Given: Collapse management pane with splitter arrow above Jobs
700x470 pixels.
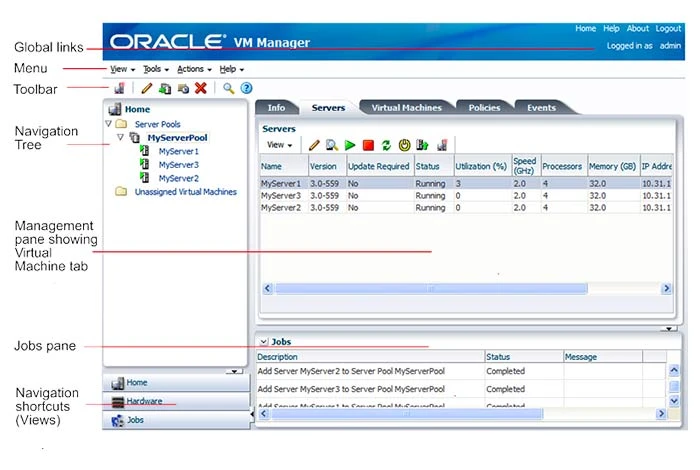Looking at the screenshot, I should pos(668,329).
